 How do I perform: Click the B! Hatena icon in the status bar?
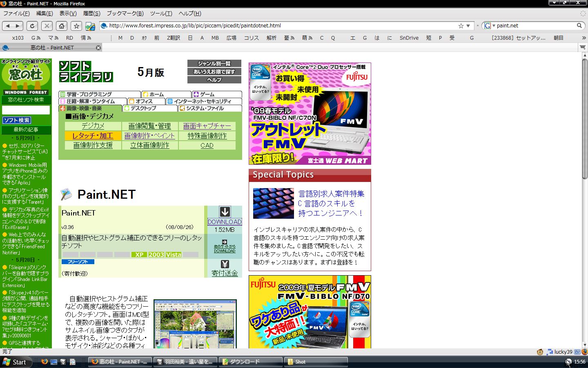coord(577,352)
